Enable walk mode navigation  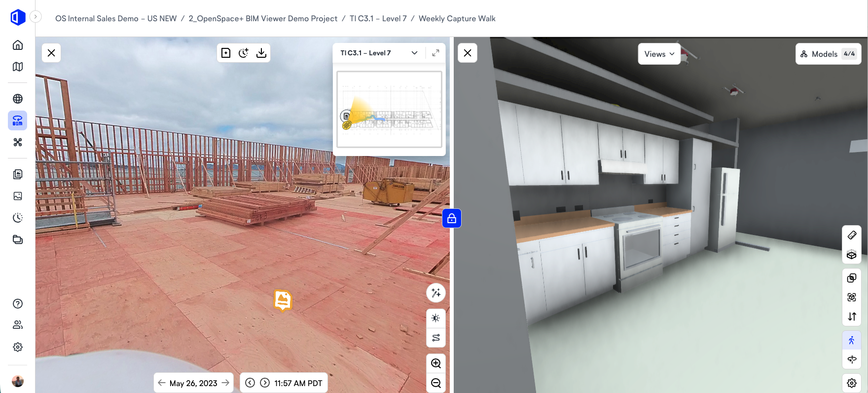click(x=852, y=340)
